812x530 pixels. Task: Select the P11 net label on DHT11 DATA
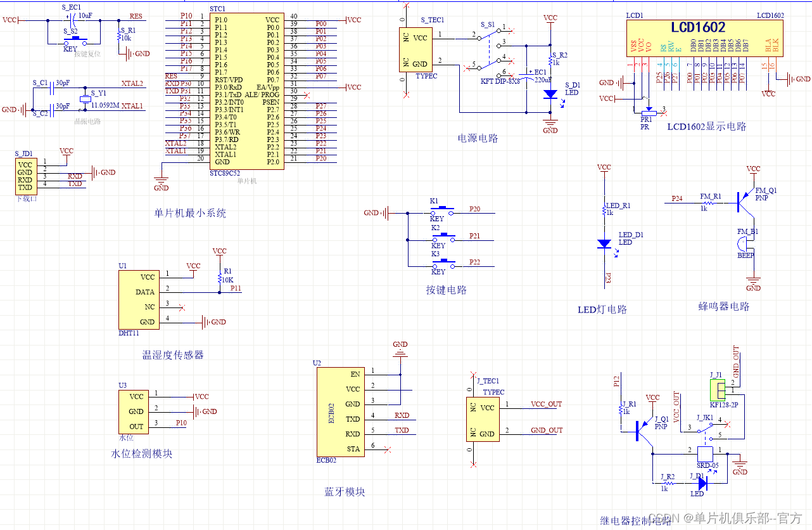(x=236, y=288)
